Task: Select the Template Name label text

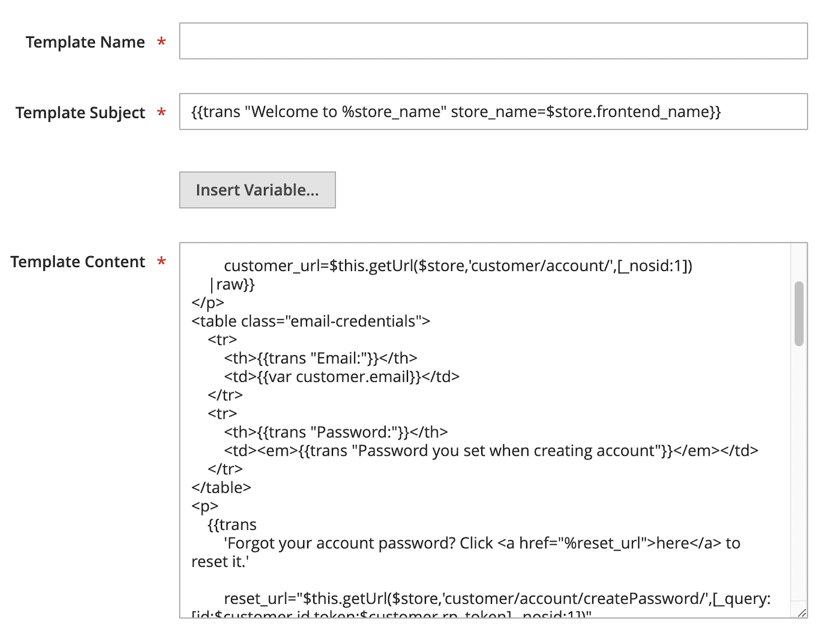Action: pos(85,42)
